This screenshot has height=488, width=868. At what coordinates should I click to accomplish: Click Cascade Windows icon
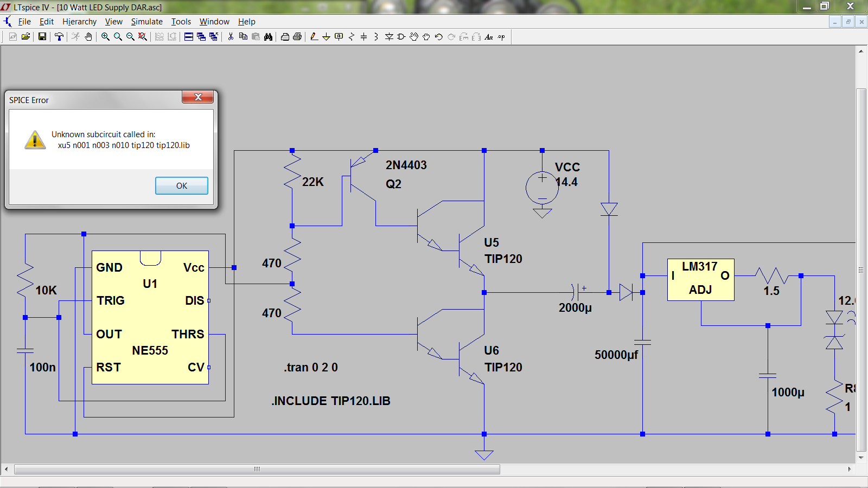[201, 37]
